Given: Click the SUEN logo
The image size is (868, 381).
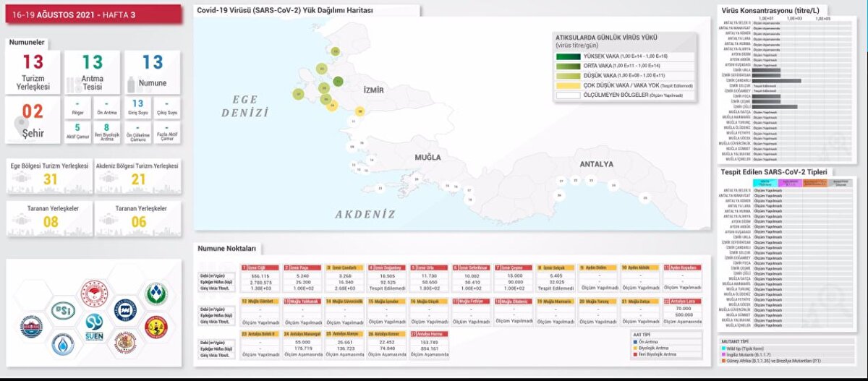Looking at the screenshot, I should (x=94, y=327).
